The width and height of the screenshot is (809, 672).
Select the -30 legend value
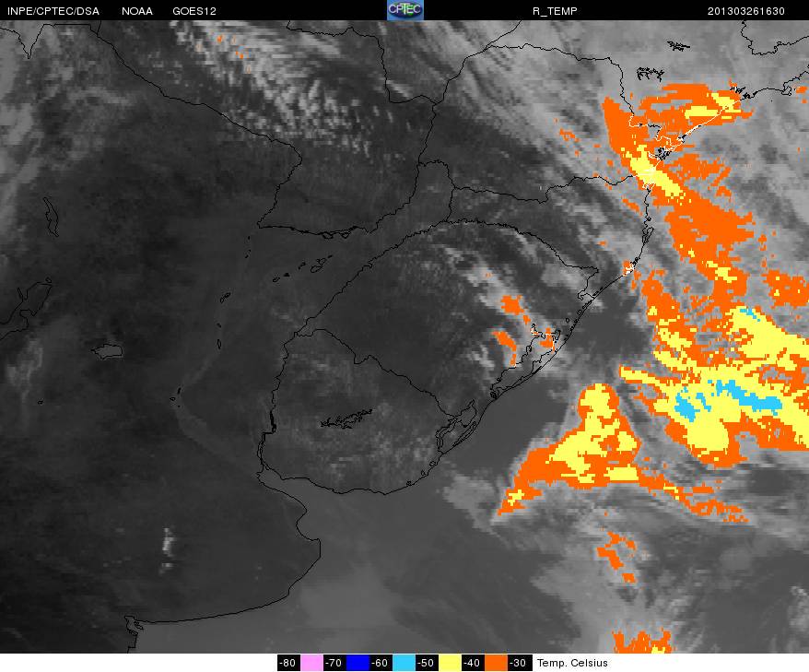(x=519, y=663)
